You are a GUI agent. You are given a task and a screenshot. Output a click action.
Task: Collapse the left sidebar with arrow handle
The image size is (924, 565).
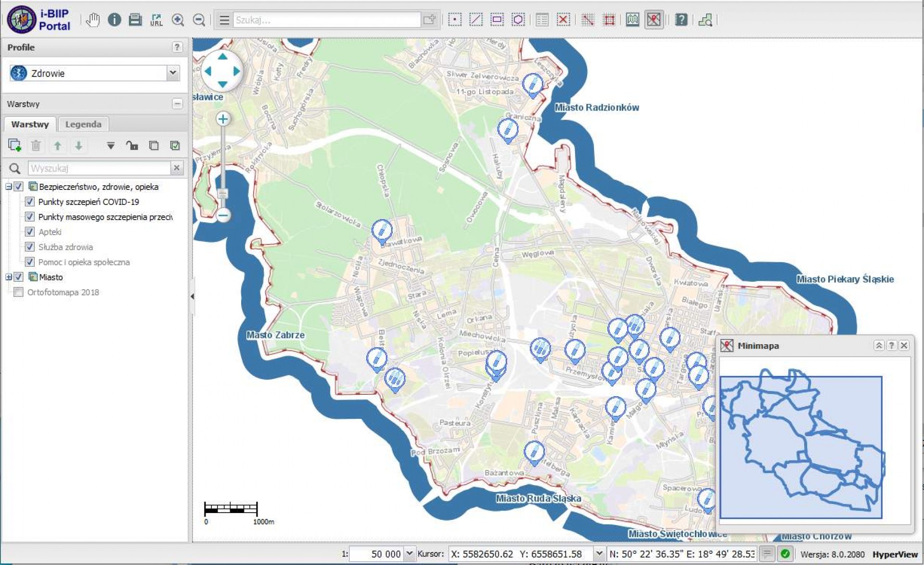click(x=192, y=297)
